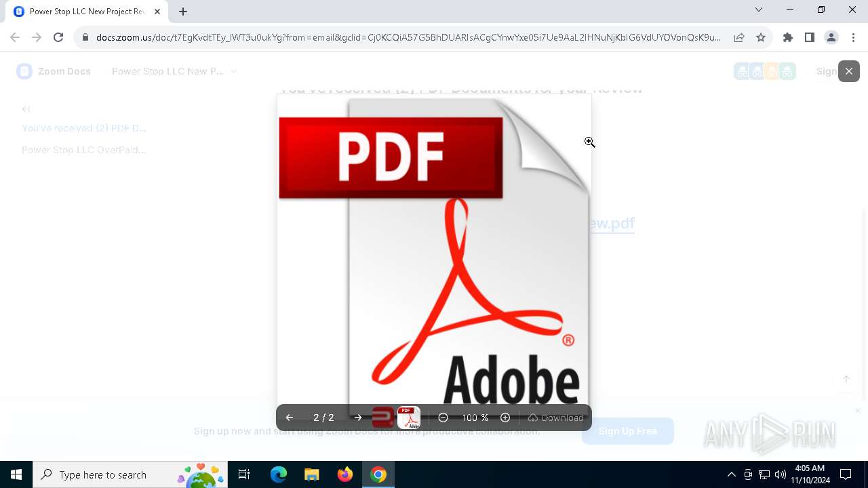Zoom in the image preview
The image size is (868, 488).
pyautogui.click(x=505, y=418)
